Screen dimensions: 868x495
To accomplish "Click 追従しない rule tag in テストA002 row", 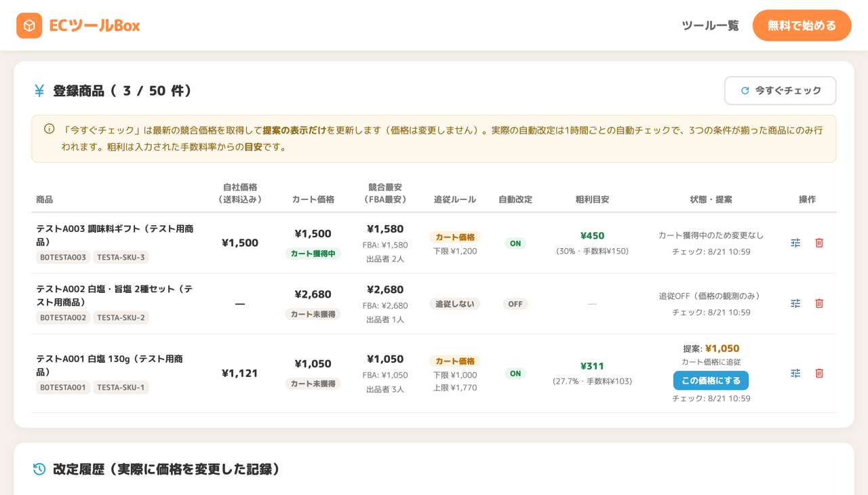I will (x=454, y=304).
